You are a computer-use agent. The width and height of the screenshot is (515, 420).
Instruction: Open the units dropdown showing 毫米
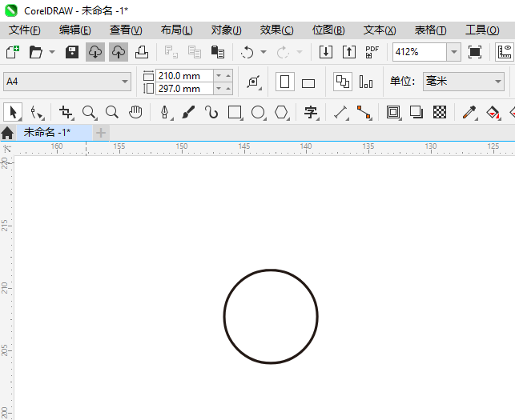(x=464, y=82)
